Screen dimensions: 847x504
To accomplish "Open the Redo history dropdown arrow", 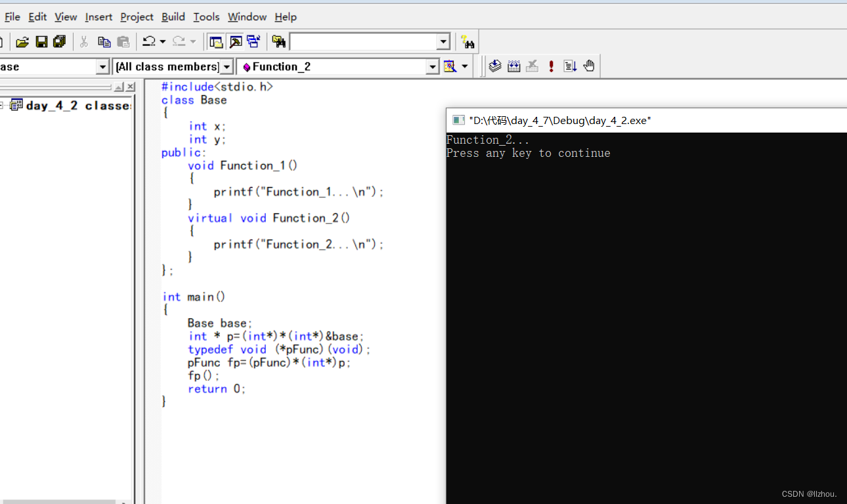I will tap(193, 42).
